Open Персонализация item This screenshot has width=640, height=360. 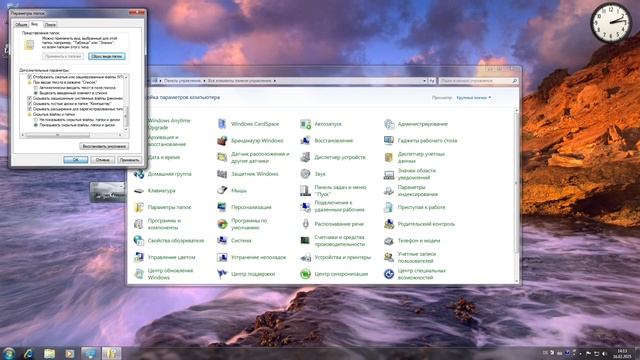tap(244, 207)
